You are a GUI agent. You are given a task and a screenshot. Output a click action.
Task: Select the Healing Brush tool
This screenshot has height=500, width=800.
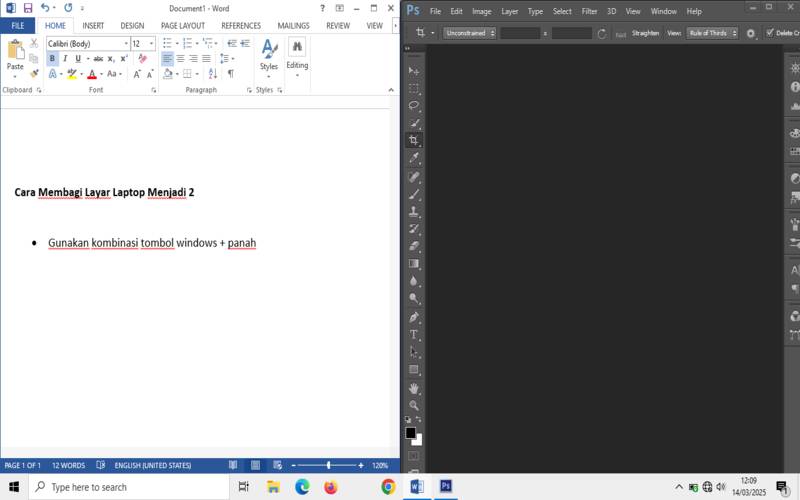tap(414, 177)
